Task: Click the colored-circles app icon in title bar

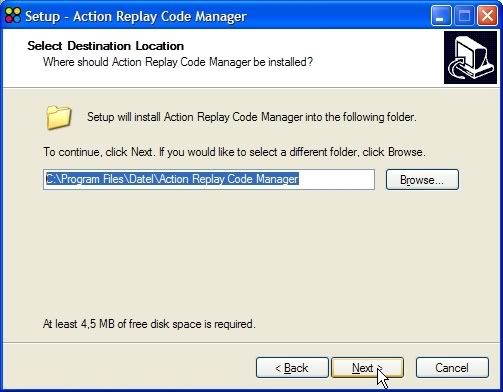Action: point(13,16)
